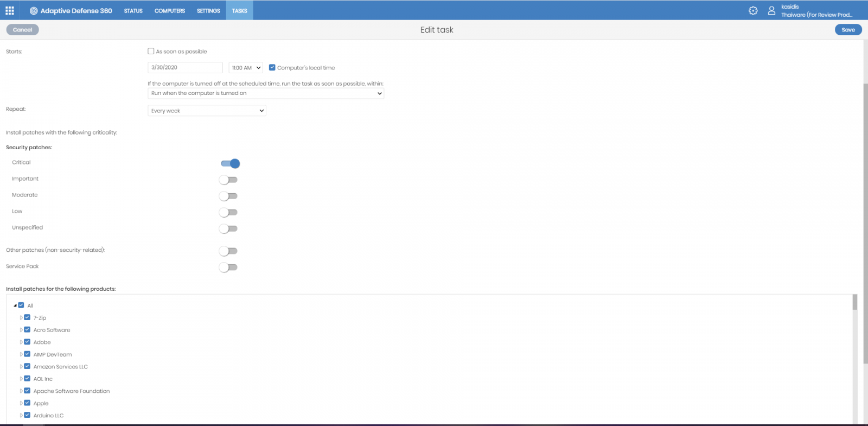Switch on the Low patches toggle
This screenshot has height=426, width=868.
228,212
